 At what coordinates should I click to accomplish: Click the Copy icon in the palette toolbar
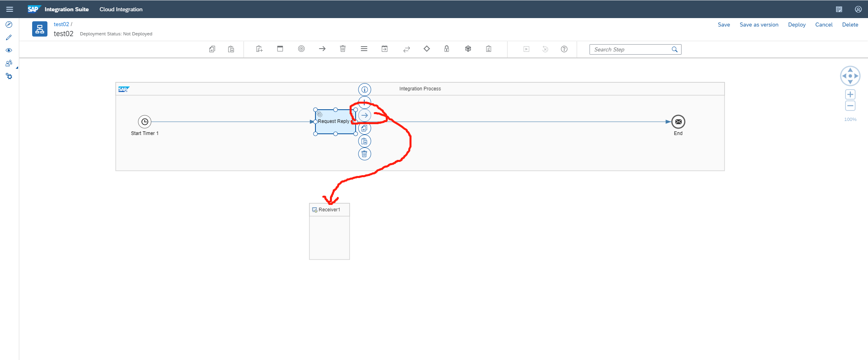click(212, 49)
